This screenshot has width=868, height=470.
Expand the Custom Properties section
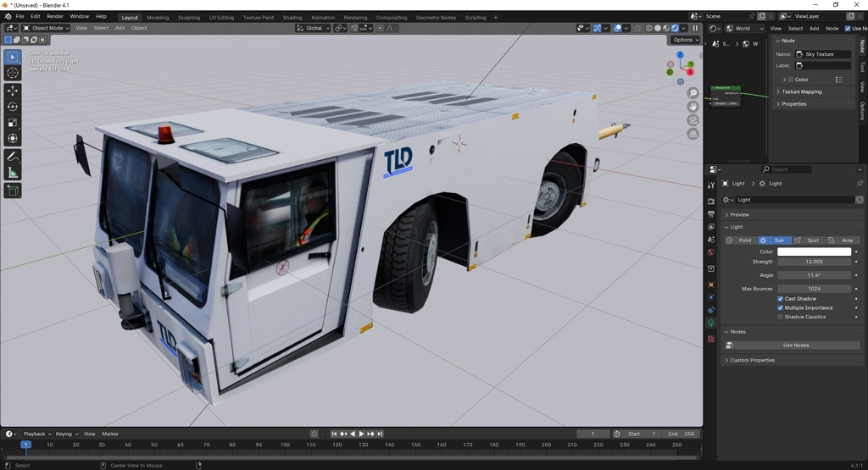point(752,360)
